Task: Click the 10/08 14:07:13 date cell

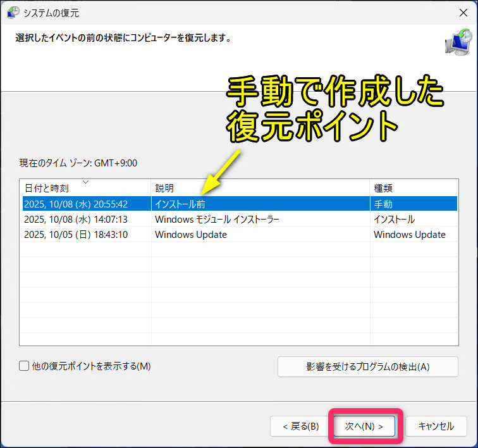Action: click(76, 220)
